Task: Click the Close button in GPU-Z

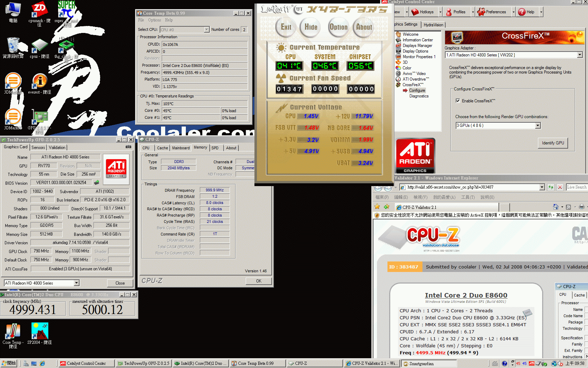Action: tap(120, 283)
